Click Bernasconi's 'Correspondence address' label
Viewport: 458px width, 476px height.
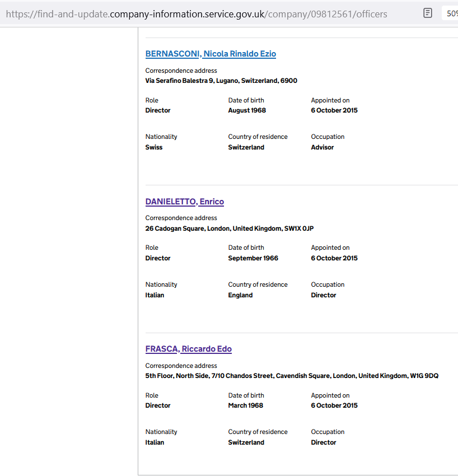(x=181, y=71)
